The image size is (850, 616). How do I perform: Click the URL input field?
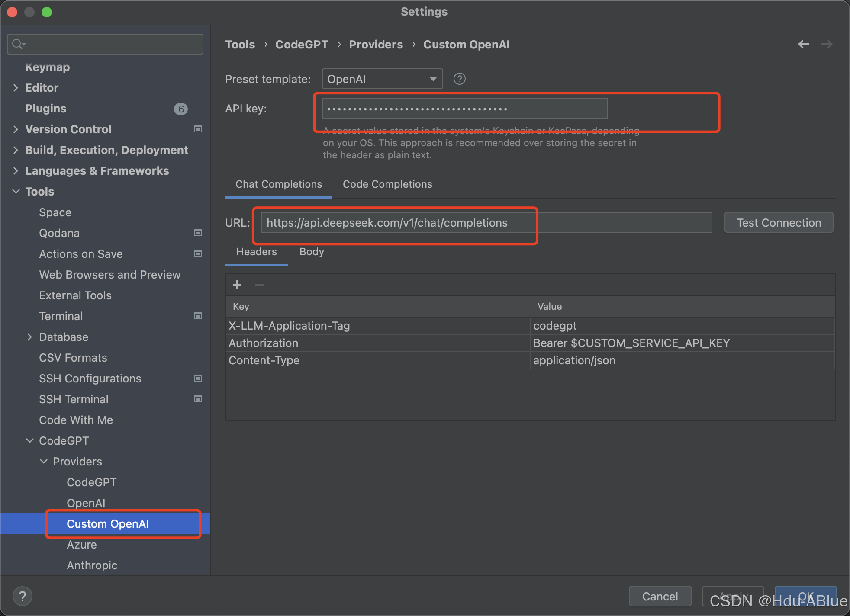(x=486, y=222)
